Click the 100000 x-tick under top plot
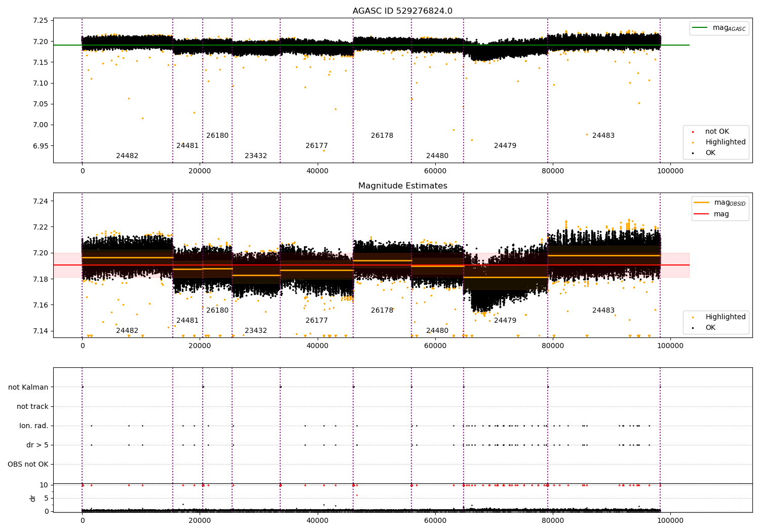Viewport: 760px width, 532px height. 670,171
